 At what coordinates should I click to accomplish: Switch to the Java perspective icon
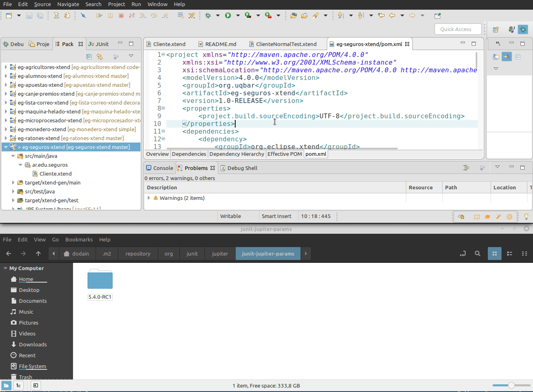(x=512, y=29)
